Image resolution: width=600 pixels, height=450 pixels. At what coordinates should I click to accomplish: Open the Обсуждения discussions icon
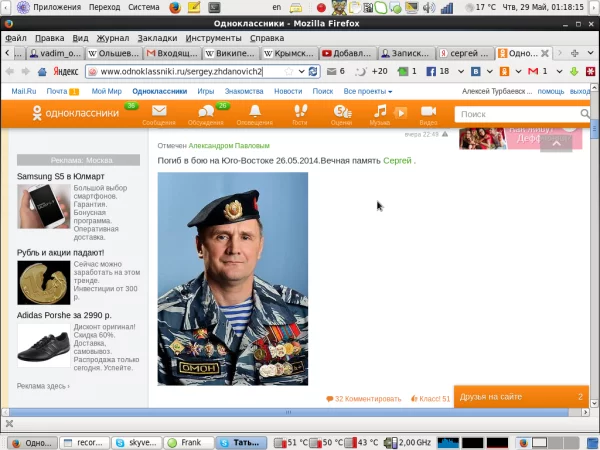[206, 115]
